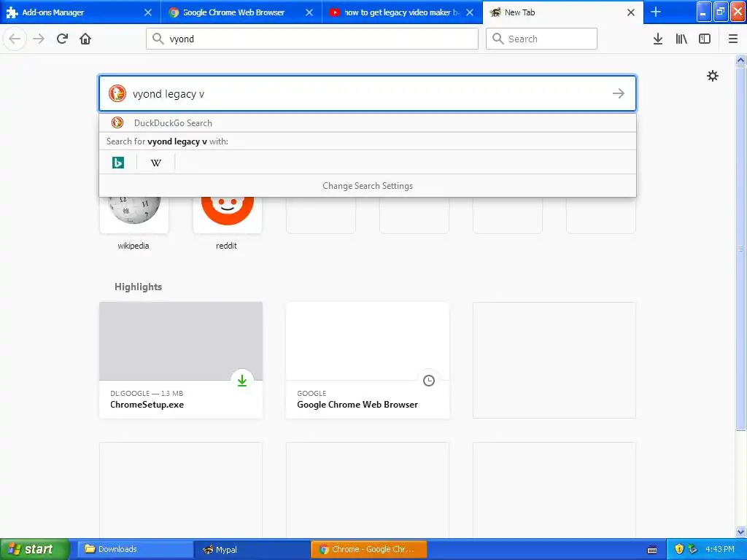The width and height of the screenshot is (747, 560).
Task: Click the on-screen keyboard taskbar icon
Action: click(x=653, y=550)
